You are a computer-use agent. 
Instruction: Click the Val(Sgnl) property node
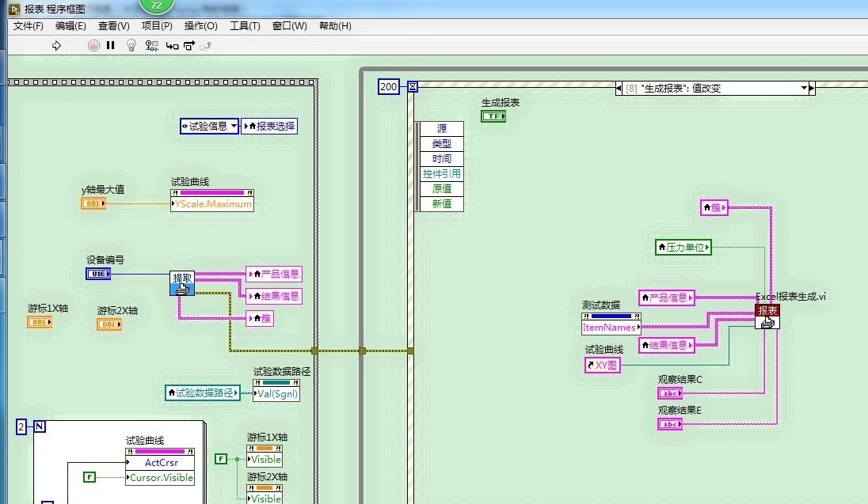point(276,394)
